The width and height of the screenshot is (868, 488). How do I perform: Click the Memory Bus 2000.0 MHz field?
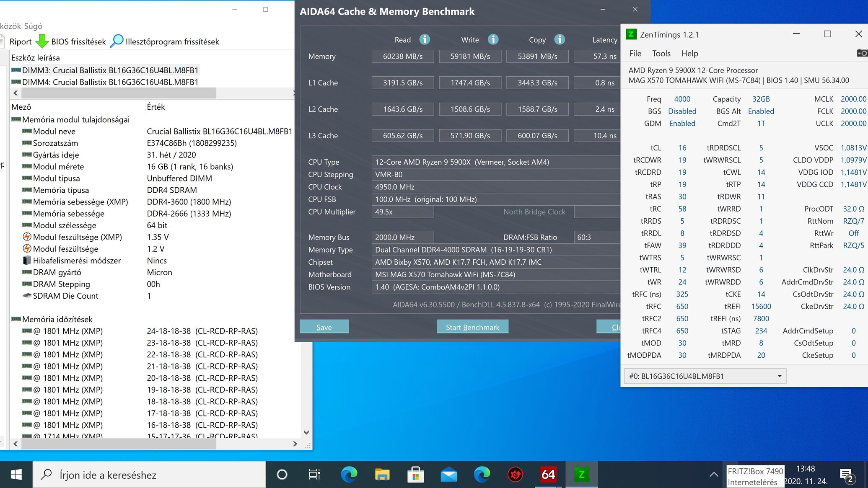coord(402,237)
